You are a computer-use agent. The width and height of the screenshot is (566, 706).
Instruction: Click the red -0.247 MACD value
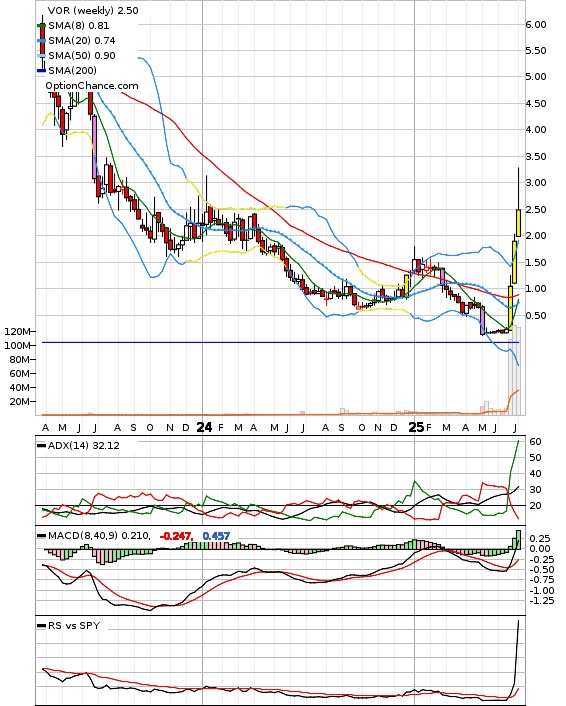[x=176, y=536]
